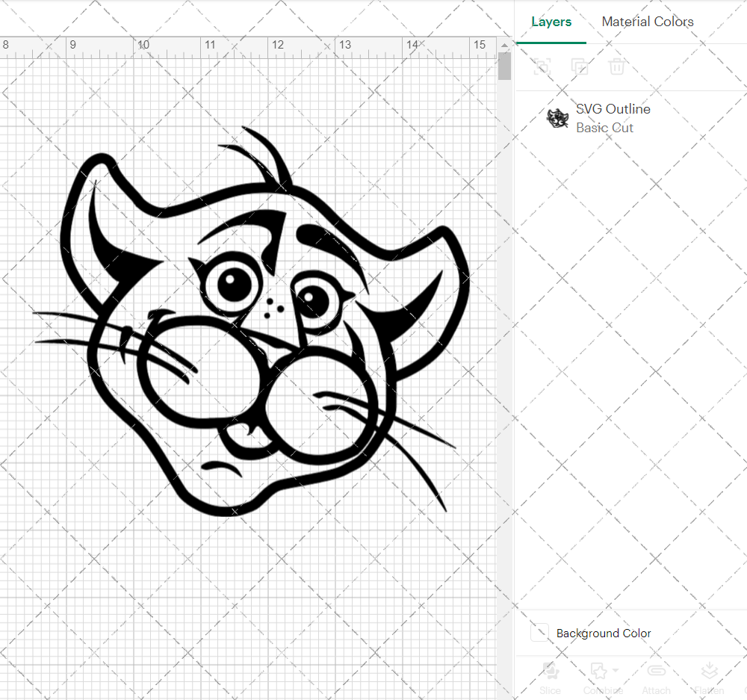Screen dimensions: 747x700
Task: Select the panther face artwork on canvas
Action: [252, 322]
